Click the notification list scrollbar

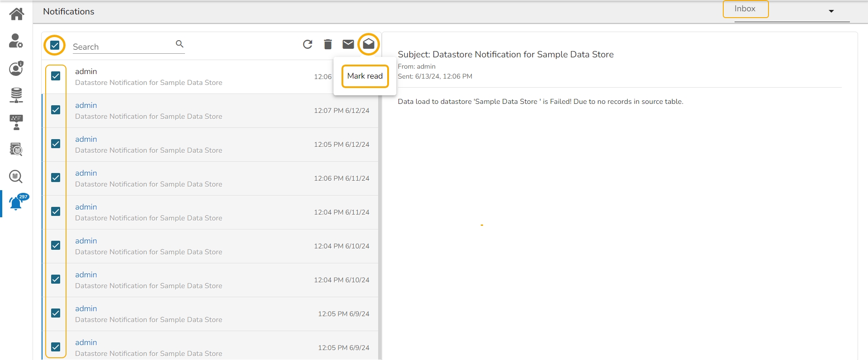pos(380,203)
